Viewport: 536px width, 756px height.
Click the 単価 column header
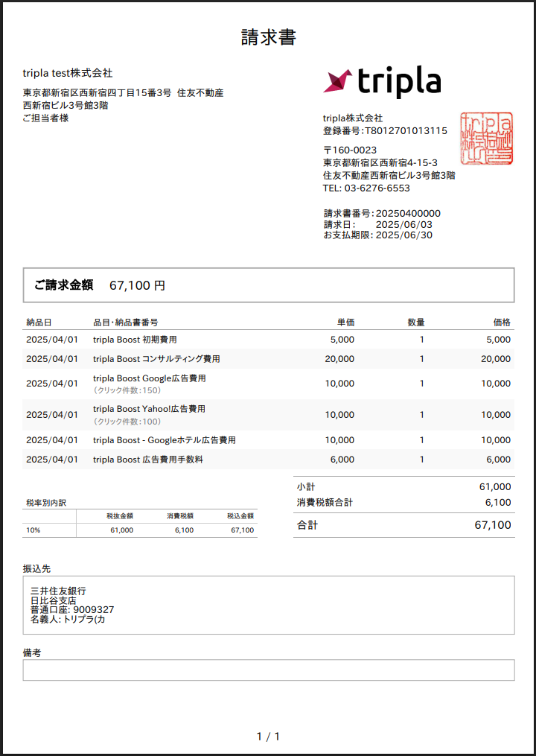pos(345,322)
